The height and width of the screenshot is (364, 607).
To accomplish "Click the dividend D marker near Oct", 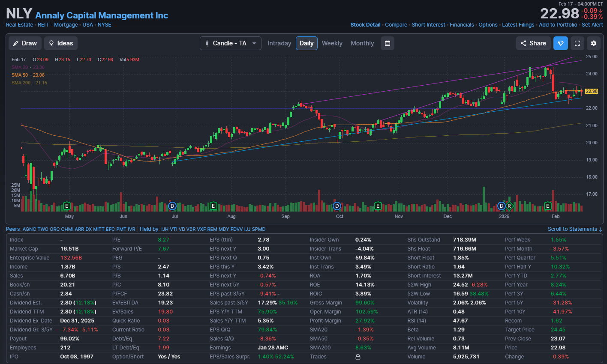I will [x=337, y=206].
